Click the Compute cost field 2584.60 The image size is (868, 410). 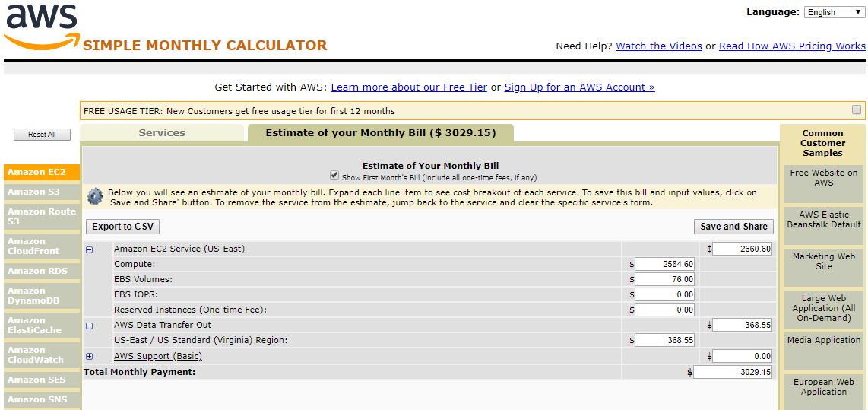[664, 264]
